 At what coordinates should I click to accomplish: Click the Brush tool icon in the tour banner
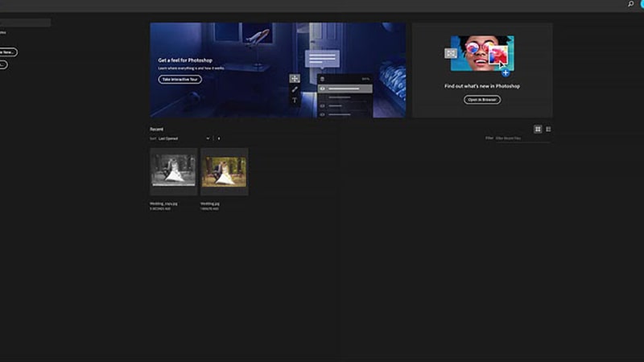[295, 89]
